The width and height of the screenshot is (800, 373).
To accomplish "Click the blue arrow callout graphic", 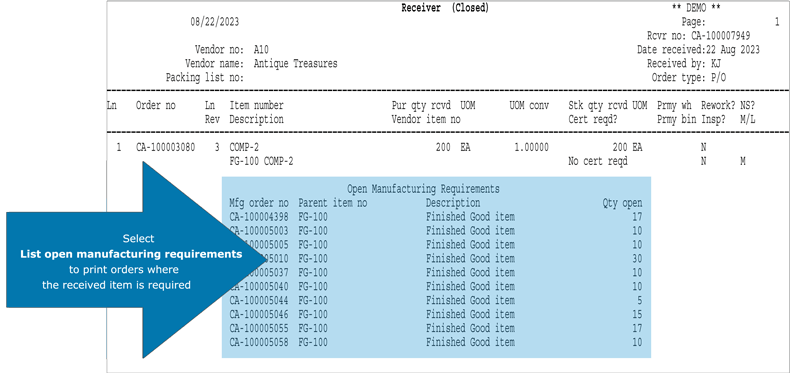I will [137, 260].
